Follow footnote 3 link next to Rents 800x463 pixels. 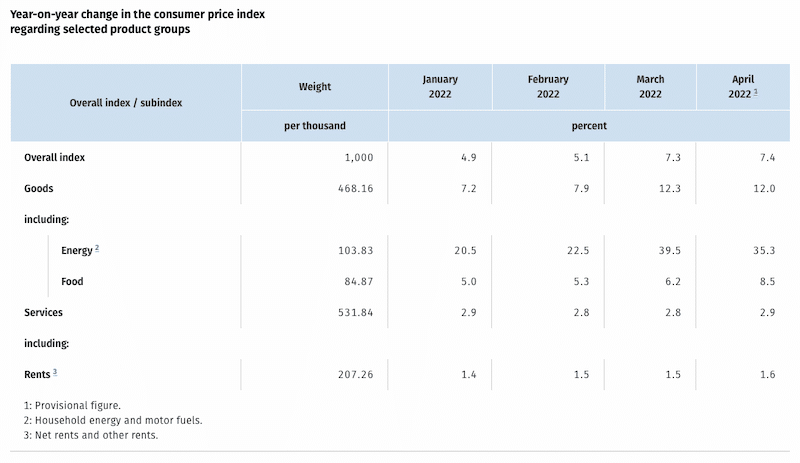[55, 372]
